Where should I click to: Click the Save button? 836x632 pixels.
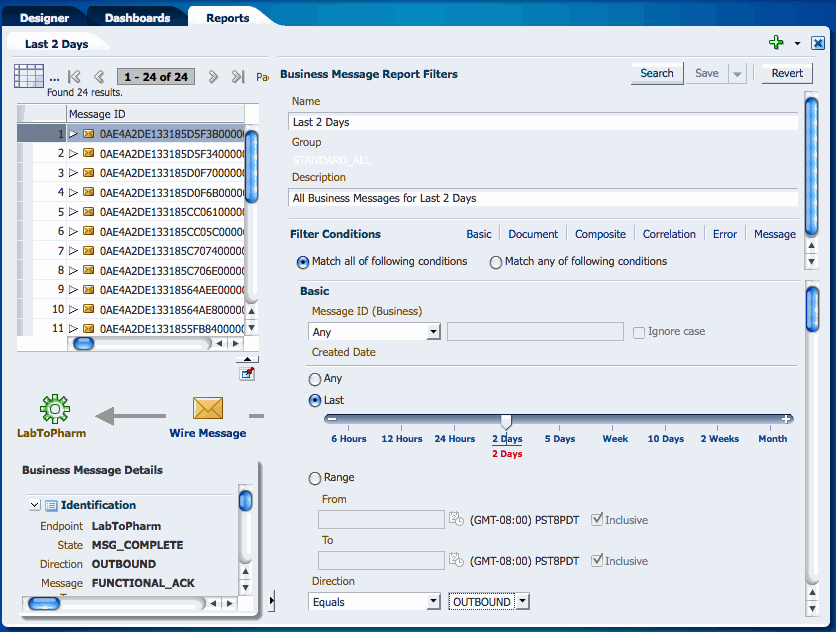(x=707, y=73)
